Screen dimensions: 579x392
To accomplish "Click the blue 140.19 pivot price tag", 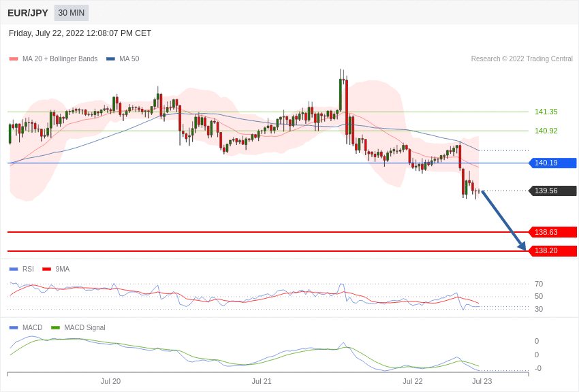I will pos(552,163).
